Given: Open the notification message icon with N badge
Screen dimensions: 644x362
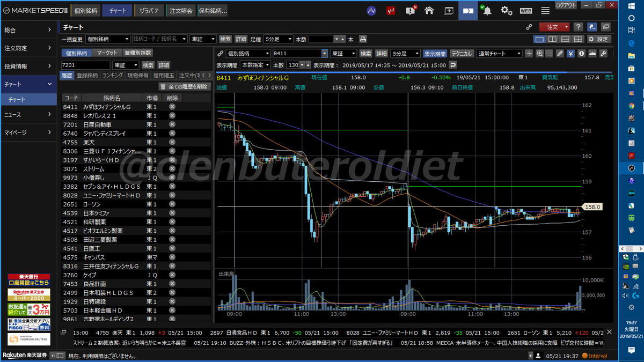Looking at the screenshot, I should point(411,10).
